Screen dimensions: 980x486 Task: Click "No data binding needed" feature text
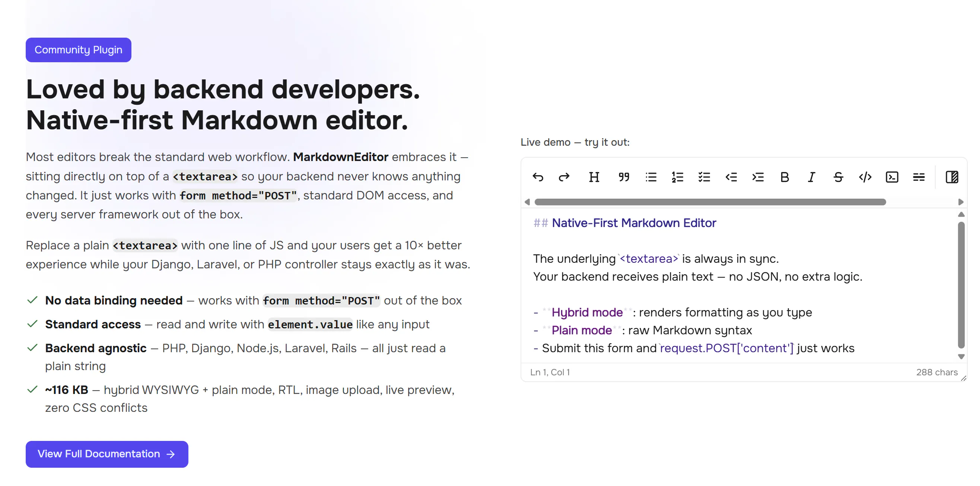coord(114,300)
